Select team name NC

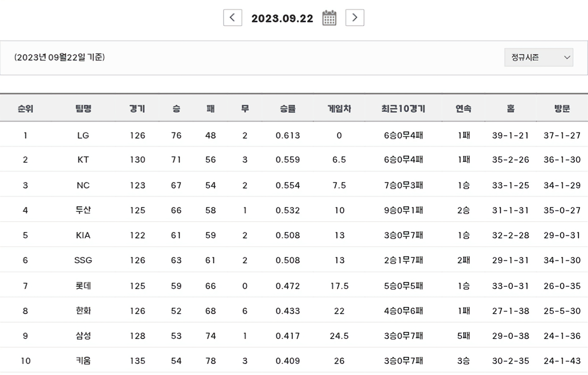(x=83, y=185)
